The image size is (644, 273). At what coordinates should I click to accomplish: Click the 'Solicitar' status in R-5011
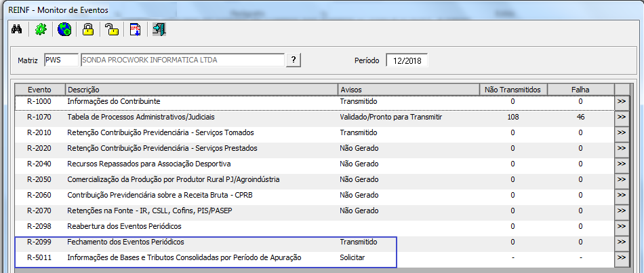tap(353, 258)
